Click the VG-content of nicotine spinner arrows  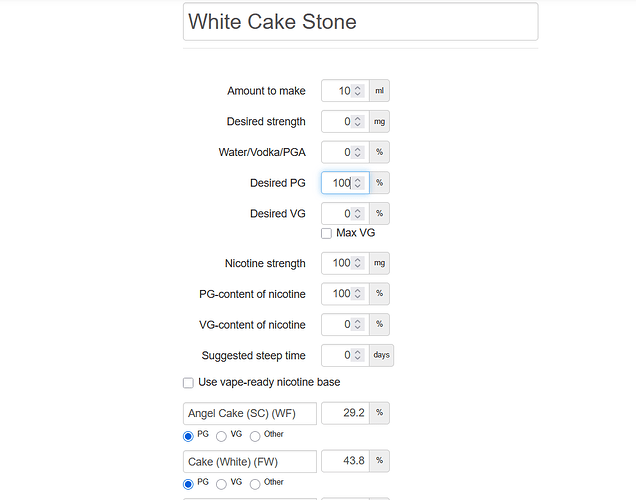[358, 325]
